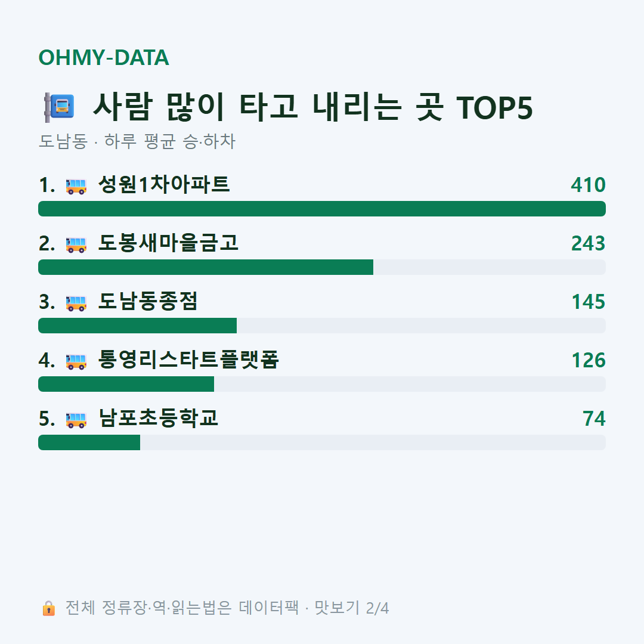This screenshot has height=644, width=644.
Task: Click the lock icon in the footer
Action: (x=48, y=608)
